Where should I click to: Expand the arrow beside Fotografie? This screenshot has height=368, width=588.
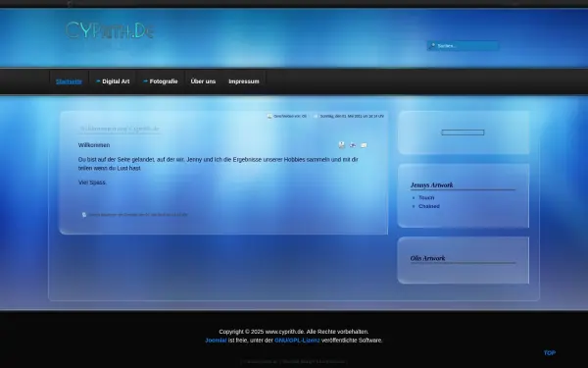(145, 81)
